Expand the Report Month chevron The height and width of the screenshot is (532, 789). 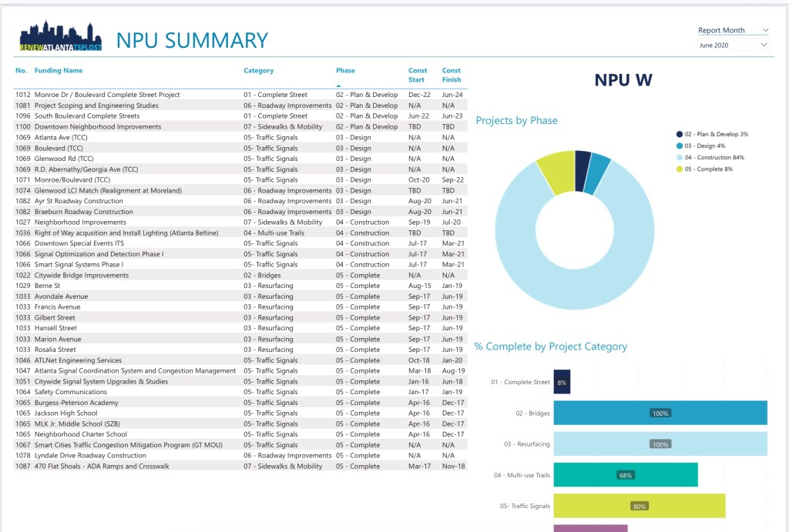coord(764,31)
